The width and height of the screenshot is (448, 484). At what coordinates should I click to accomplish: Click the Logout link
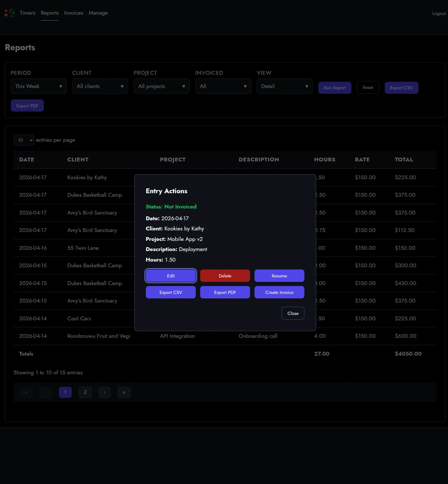click(438, 13)
